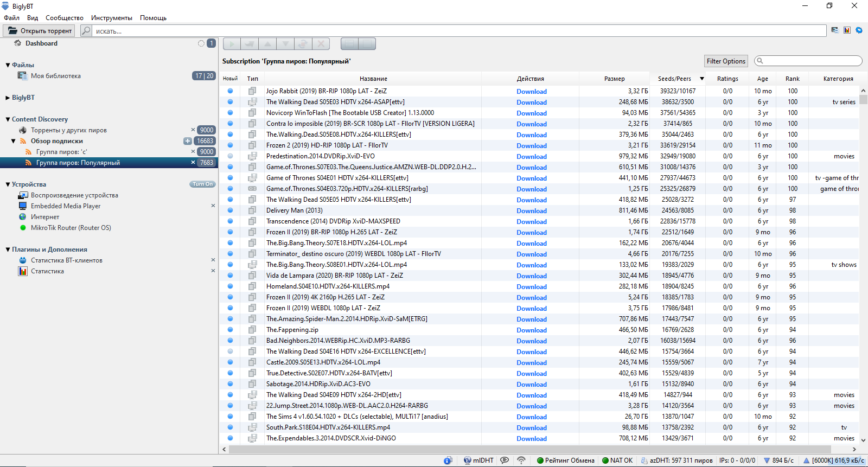
Task: Click the spinner icon on the Dashboard row
Action: click(x=201, y=43)
